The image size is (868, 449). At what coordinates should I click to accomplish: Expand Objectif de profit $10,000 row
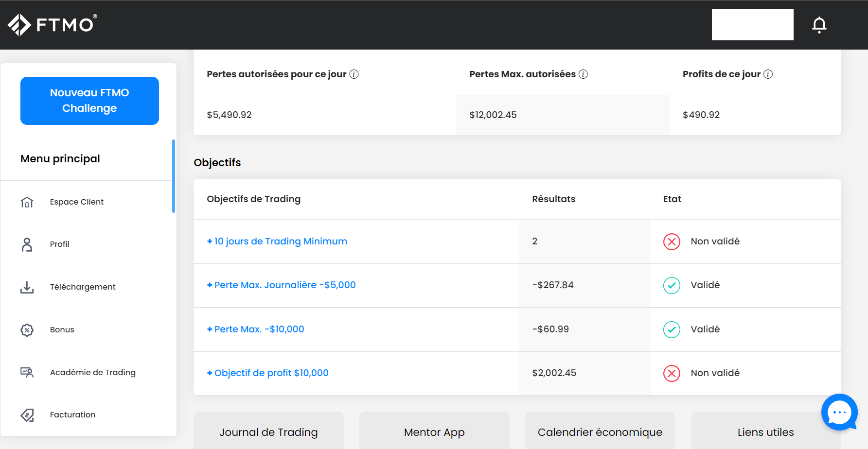point(267,373)
